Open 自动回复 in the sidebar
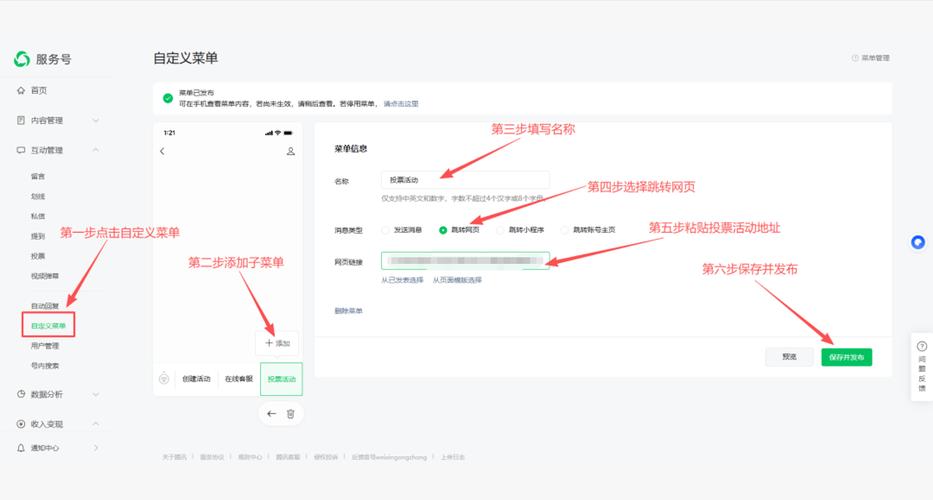Screen dimensions: 933x500 (x=45, y=306)
